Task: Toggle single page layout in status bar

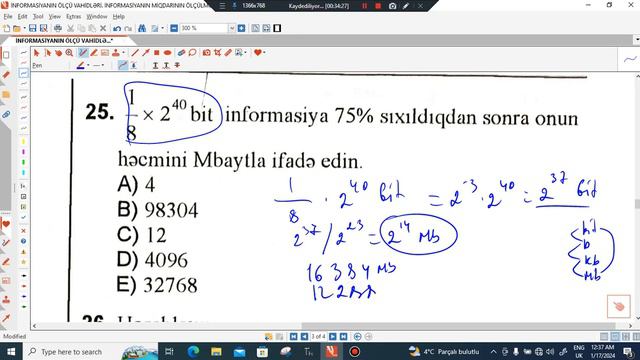Action: tap(604, 336)
